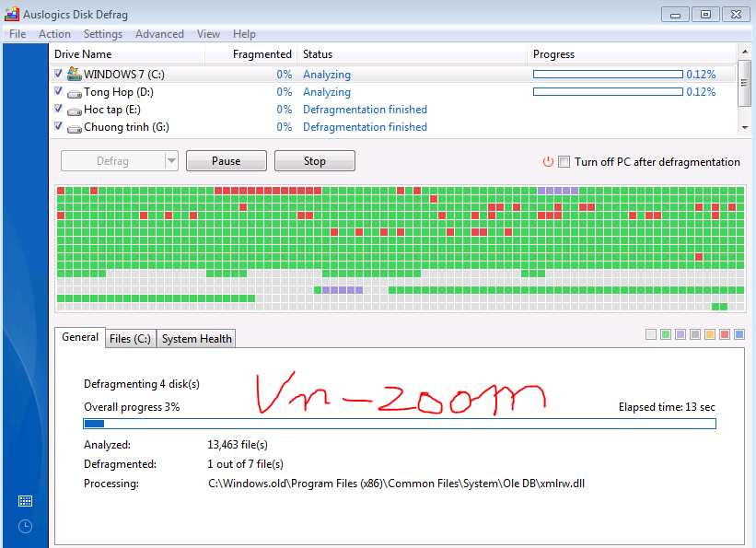The height and width of the screenshot is (548, 756).
Task: Select the 'Defragmentation finished' status for Hoc tap (E:)
Action: (x=365, y=110)
